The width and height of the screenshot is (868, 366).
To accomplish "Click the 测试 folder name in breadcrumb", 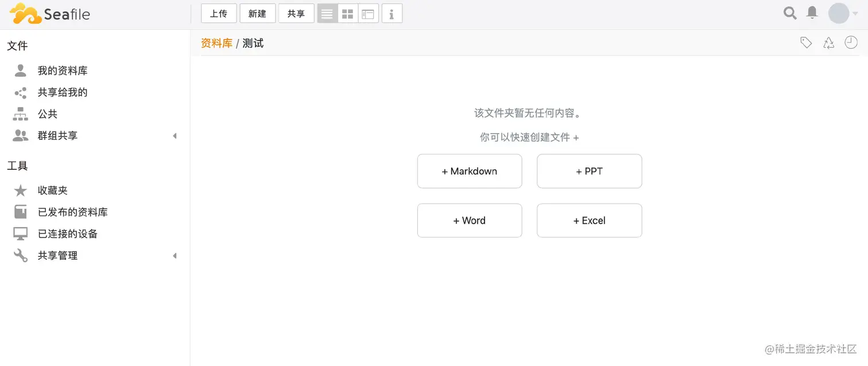I will click(253, 43).
